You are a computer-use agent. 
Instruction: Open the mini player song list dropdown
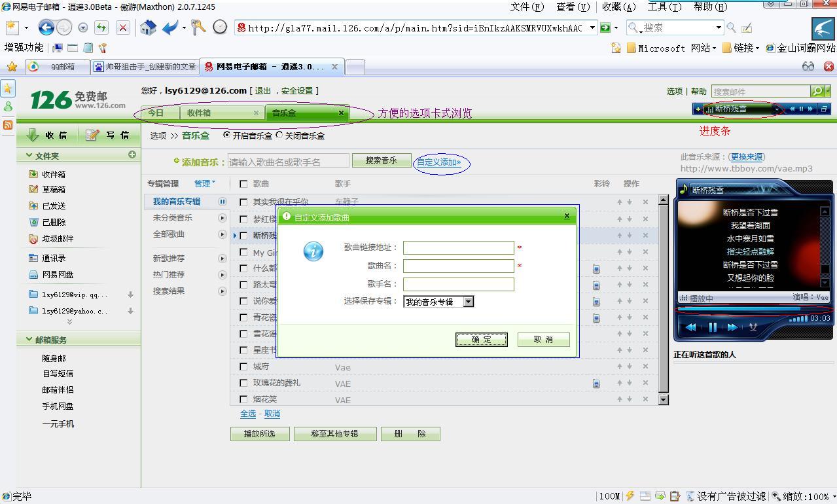coord(777,109)
